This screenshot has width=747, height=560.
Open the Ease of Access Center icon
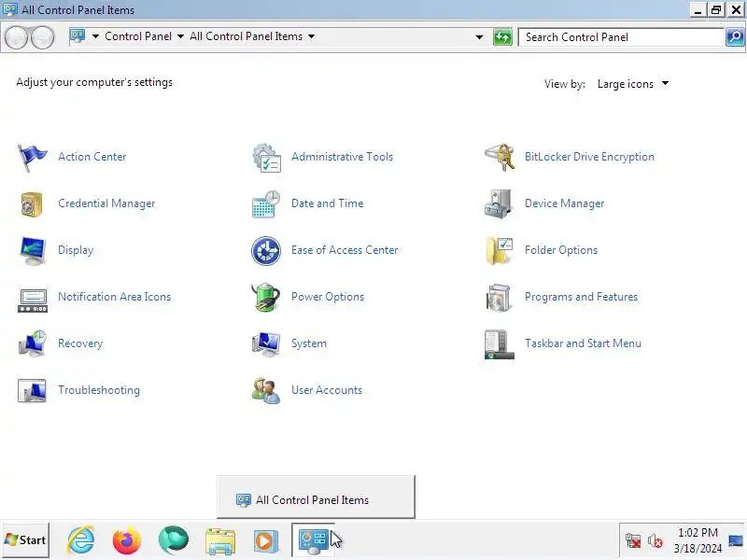pos(266,250)
